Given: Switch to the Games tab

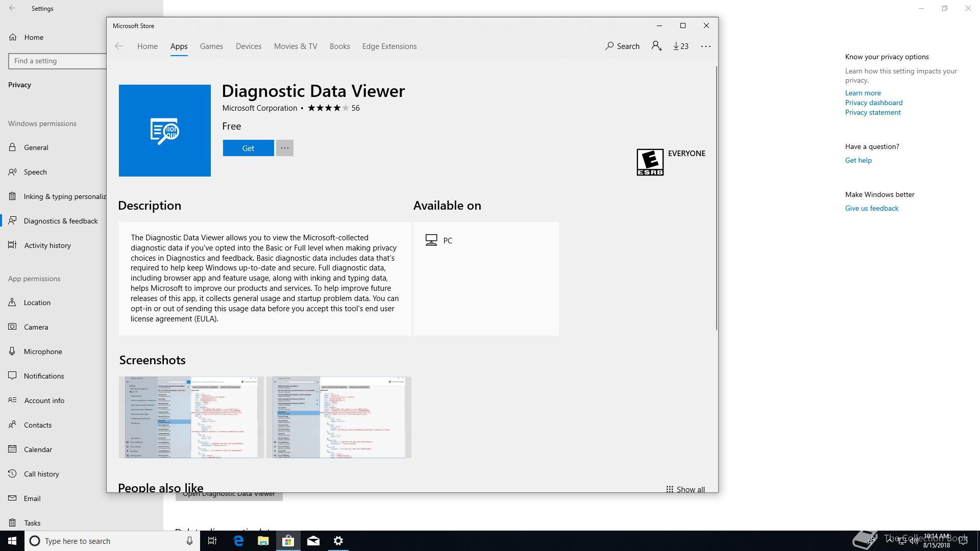Looking at the screenshot, I should [211, 46].
